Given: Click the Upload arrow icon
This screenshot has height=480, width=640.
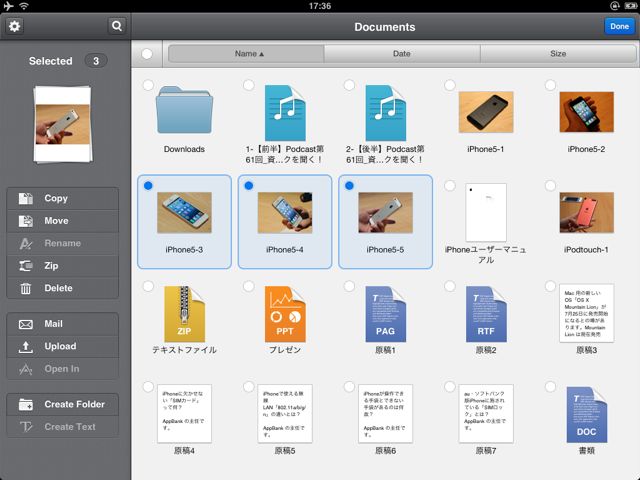Looking at the screenshot, I should (x=26, y=347).
